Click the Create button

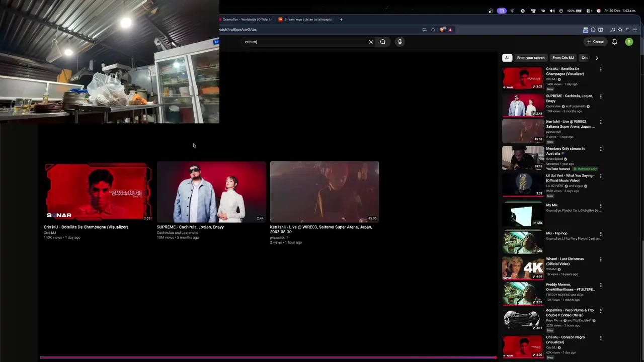click(x=595, y=42)
